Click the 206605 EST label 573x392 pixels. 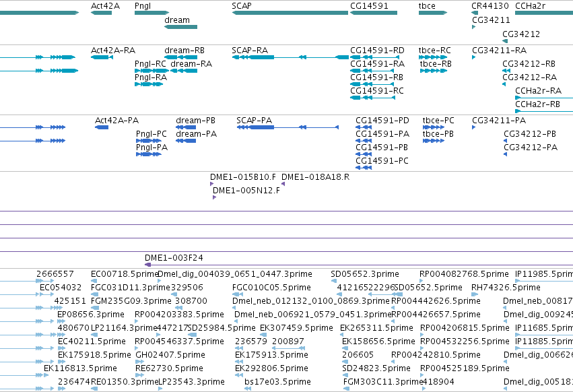358,355
